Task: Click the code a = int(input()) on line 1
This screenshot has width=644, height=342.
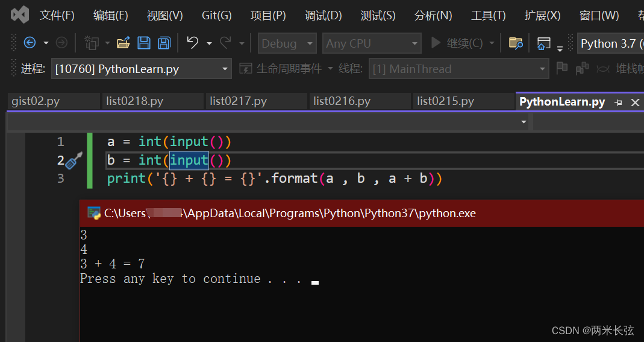Action: click(x=169, y=142)
